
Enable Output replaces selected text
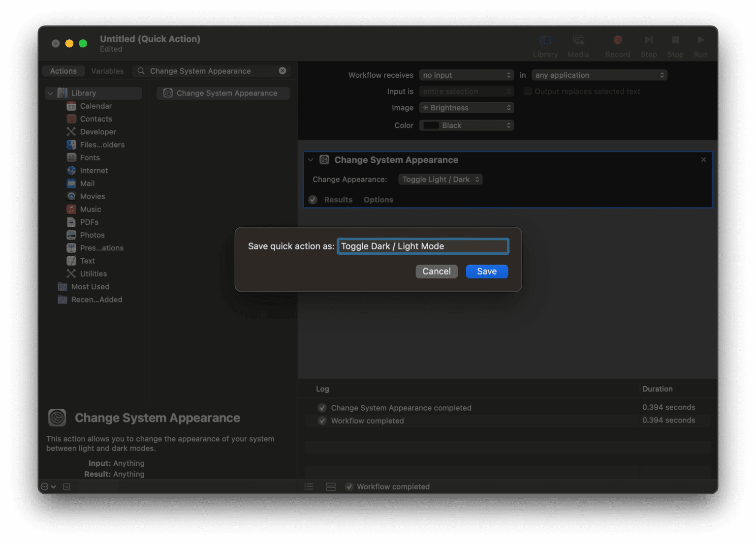click(x=527, y=91)
